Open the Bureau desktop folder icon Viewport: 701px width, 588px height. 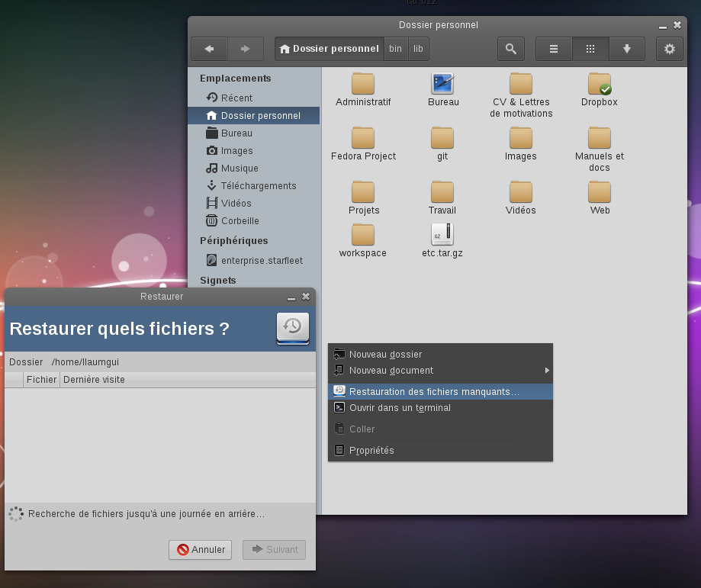pos(442,85)
